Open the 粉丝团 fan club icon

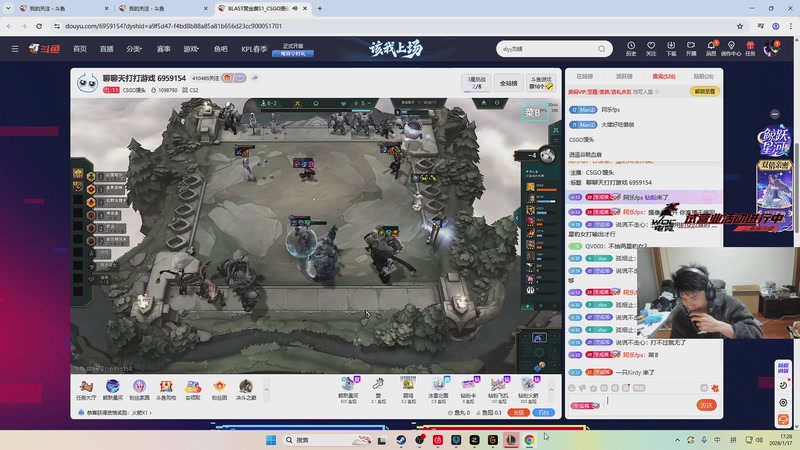pyautogui.click(x=219, y=390)
